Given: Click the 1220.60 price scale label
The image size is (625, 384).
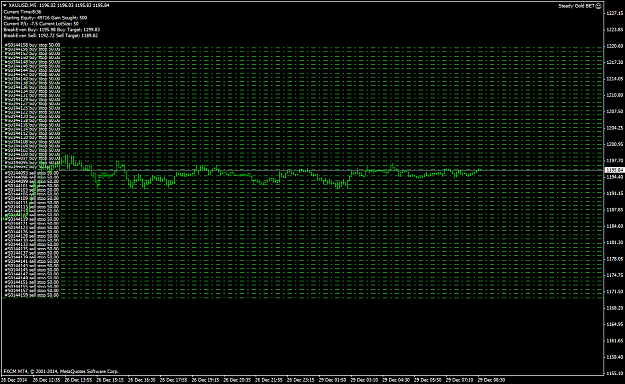Looking at the screenshot, I should click(615, 46).
